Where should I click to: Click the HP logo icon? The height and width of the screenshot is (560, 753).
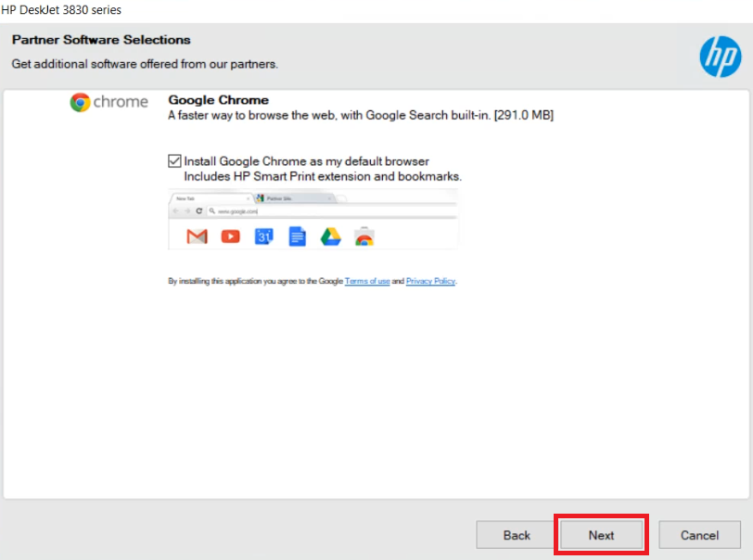click(x=720, y=57)
